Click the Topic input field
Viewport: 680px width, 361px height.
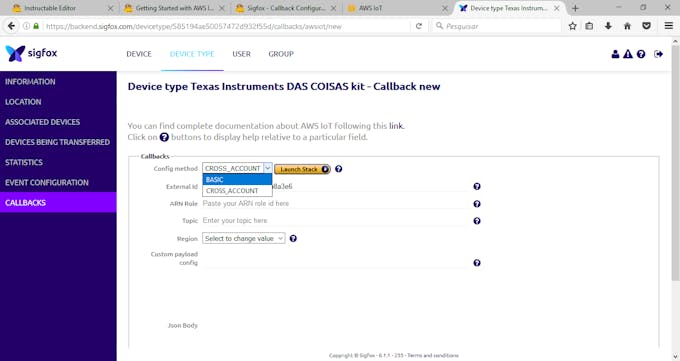click(335, 221)
